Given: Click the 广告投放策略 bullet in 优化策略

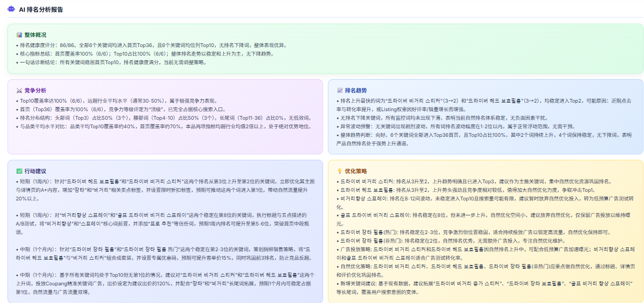Looking at the screenshot, I should pyautogui.click(x=486, y=253).
